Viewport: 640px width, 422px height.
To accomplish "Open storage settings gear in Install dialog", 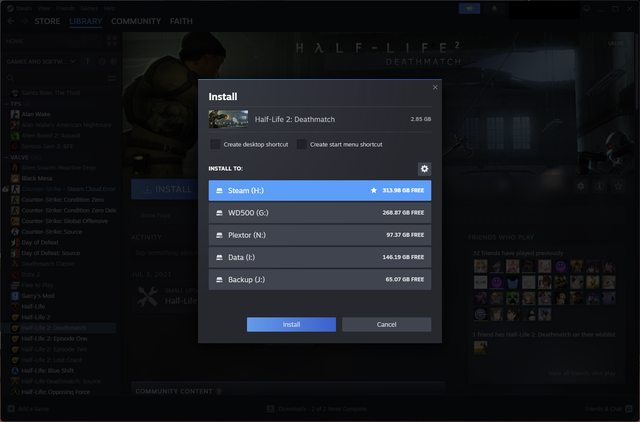I will pos(424,169).
